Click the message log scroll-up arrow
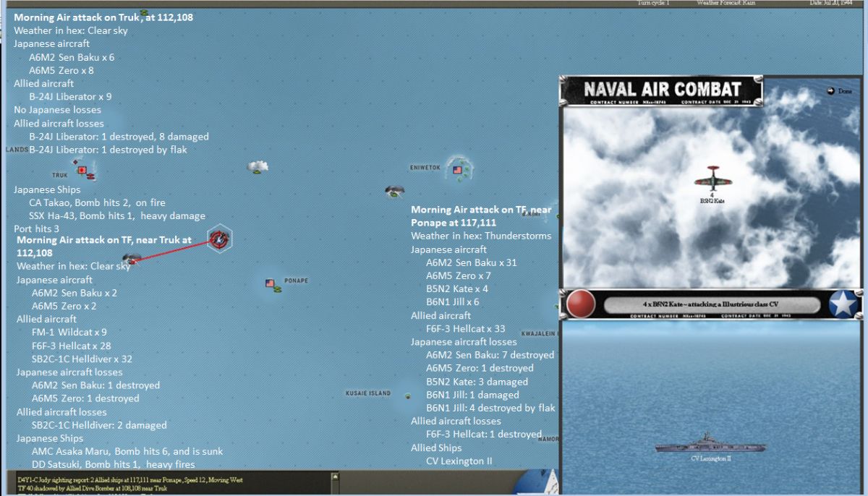This screenshot has width=868, height=496. pos(336,477)
